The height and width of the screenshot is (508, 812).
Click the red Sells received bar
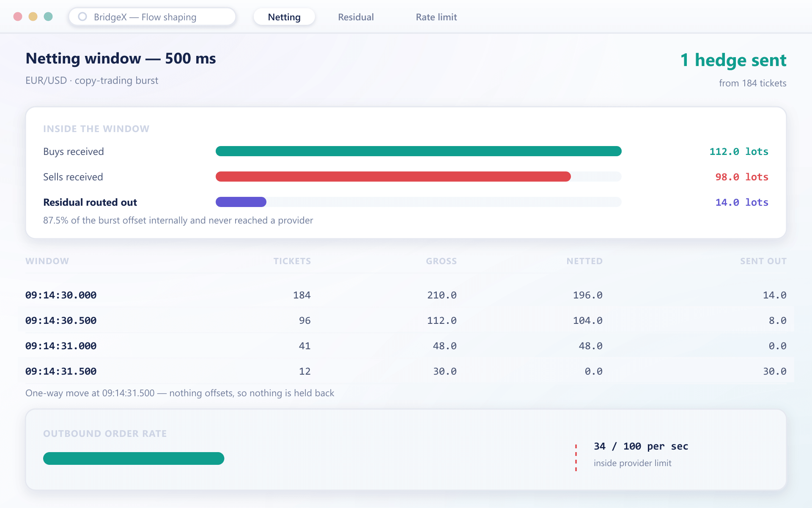[x=393, y=177]
